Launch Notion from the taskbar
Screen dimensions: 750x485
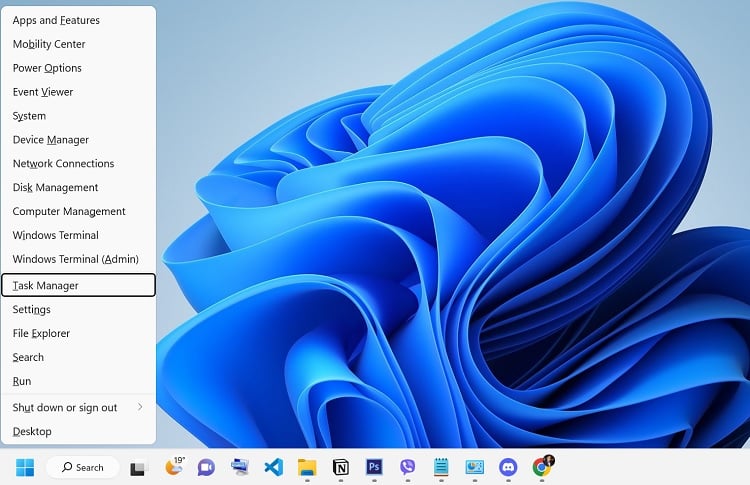coord(340,467)
